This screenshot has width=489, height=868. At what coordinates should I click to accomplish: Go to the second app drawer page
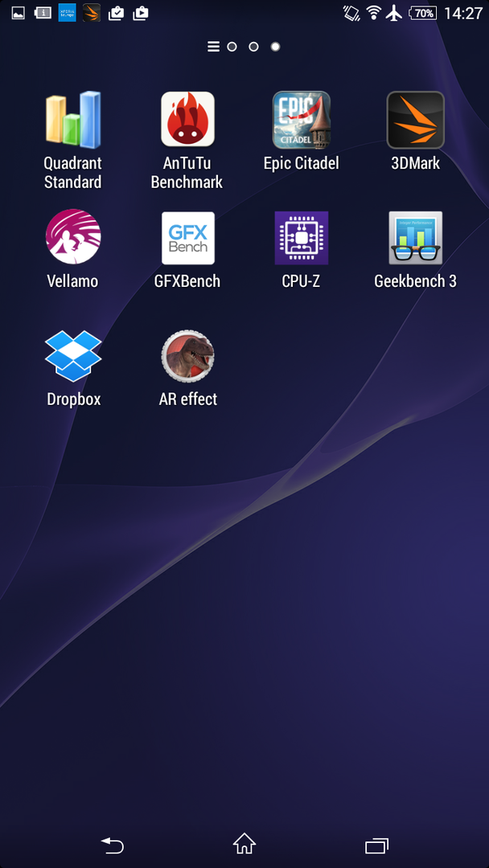pos(253,47)
